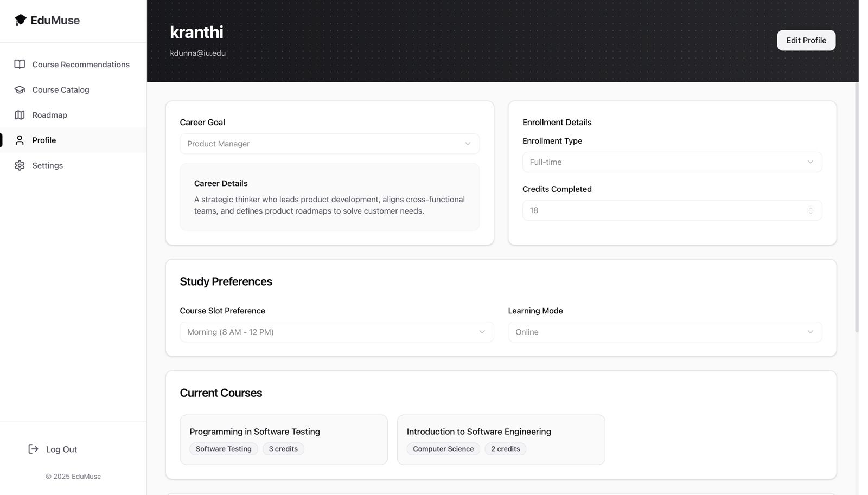Click the kdunna@iu.edu email text
Screen dimensions: 868x495
click(x=197, y=53)
